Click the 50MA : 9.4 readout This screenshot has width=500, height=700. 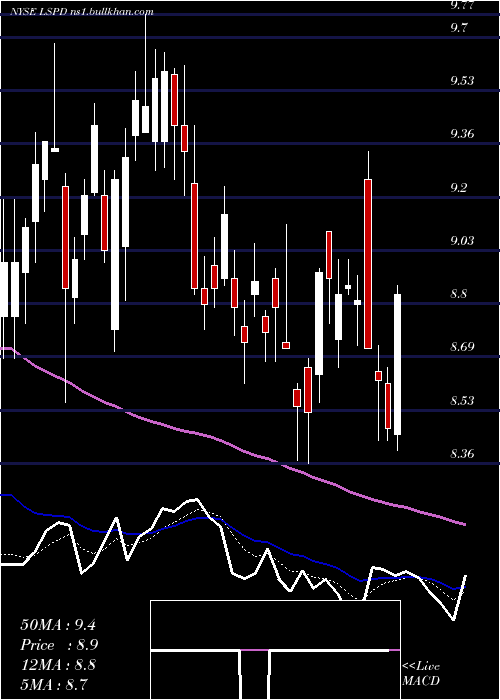pos(58,625)
